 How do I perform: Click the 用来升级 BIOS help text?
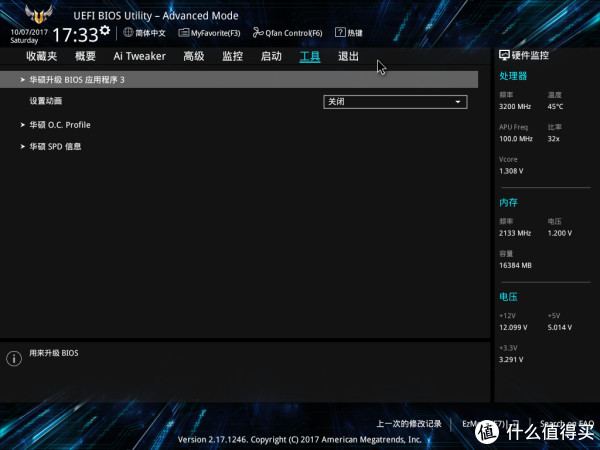[54, 353]
